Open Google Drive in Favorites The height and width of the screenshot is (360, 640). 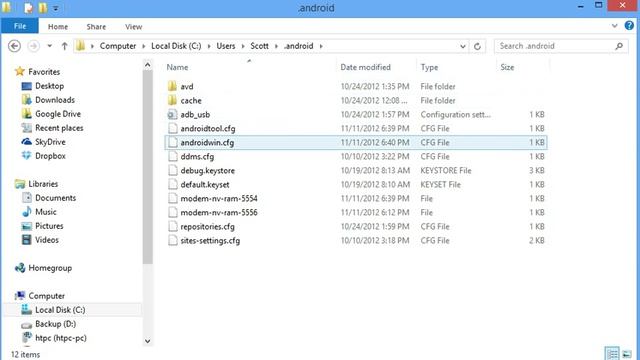click(58, 114)
